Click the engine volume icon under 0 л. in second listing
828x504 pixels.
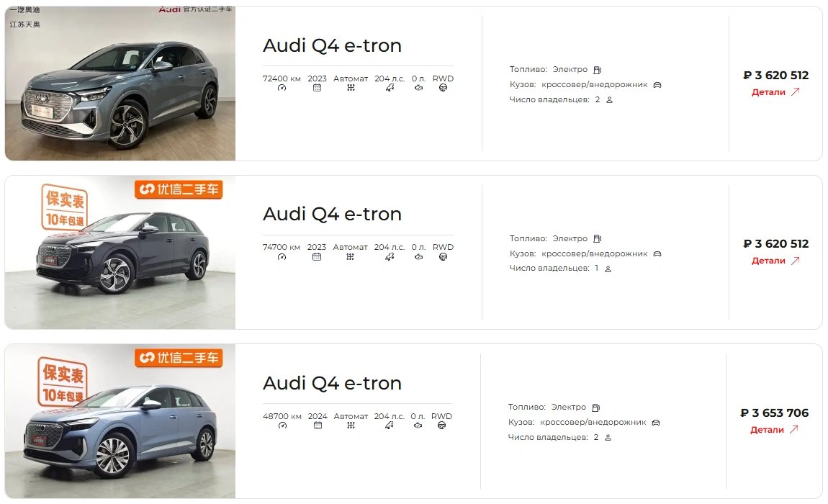point(418,256)
